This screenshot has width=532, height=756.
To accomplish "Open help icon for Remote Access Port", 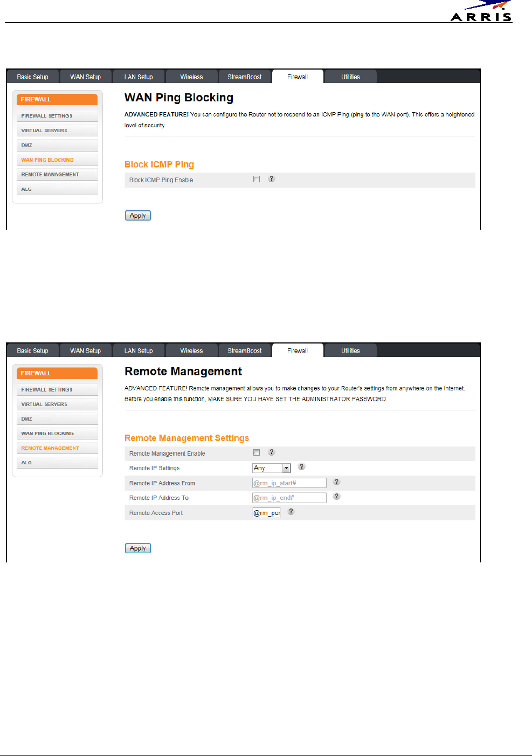I will tap(291, 512).
